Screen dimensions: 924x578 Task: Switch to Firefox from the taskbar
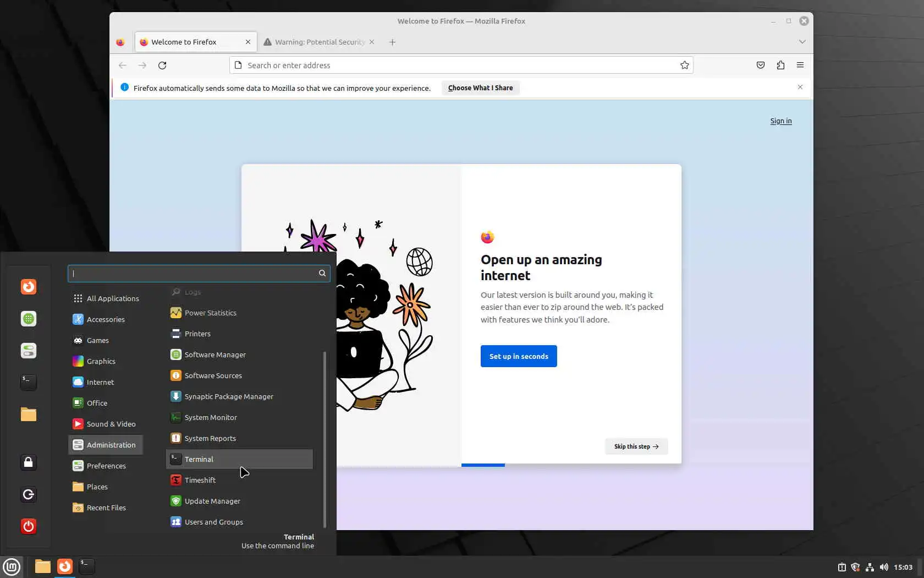(x=65, y=566)
